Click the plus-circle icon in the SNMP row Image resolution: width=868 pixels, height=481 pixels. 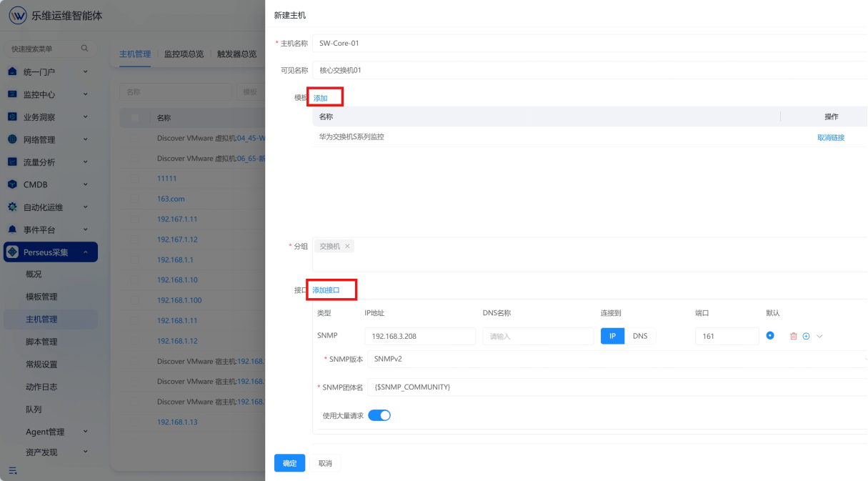pos(806,336)
